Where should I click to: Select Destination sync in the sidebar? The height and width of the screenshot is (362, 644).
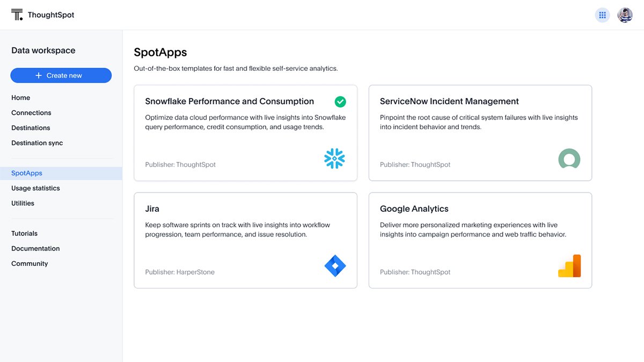click(x=36, y=143)
